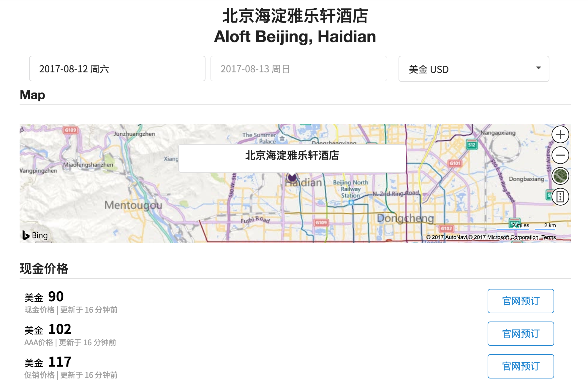The width and height of the screenshot is (588, 385).
Task: Click the N. 2nd Ring Road label
Action: [396, 193]
